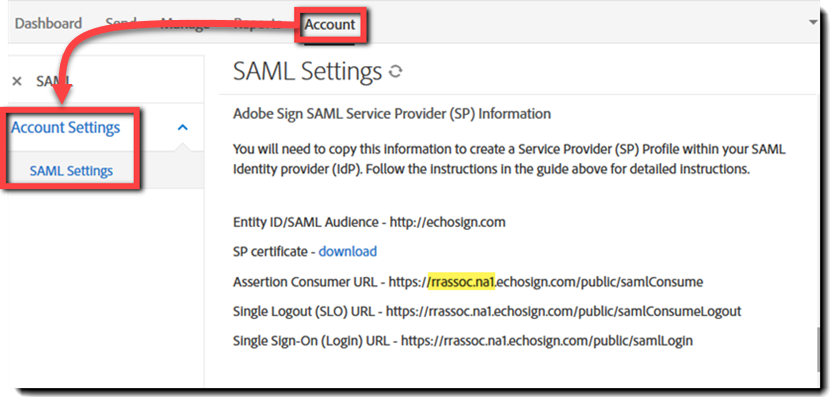The height and width of the screenshot is (397, 830).
Task: Click the 'You will need to copy' paragraph
Action: [509, 160]
